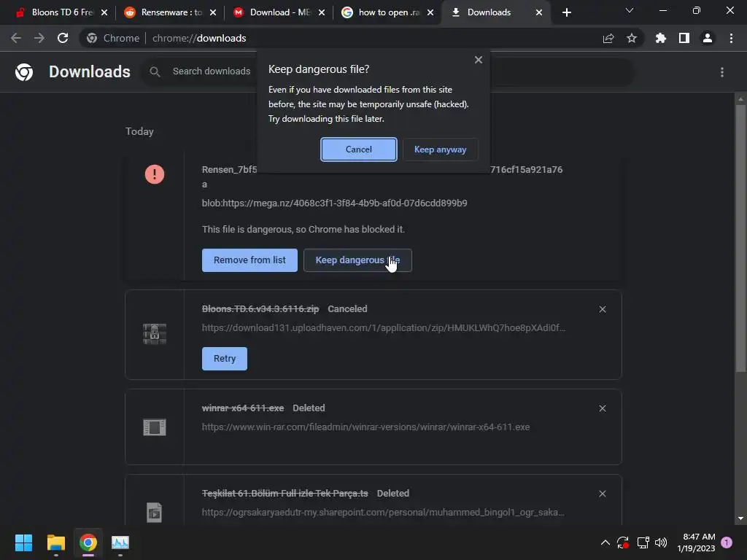Open the mega.nz blob link
The width and height of the screenshot is (747, 560).
(334, 203)
